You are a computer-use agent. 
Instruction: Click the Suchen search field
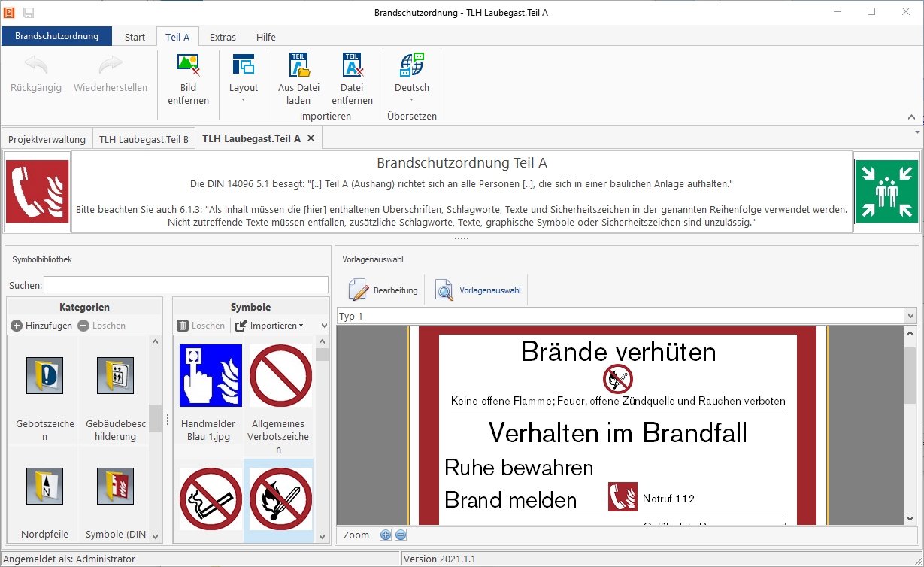tap(186, 285)
